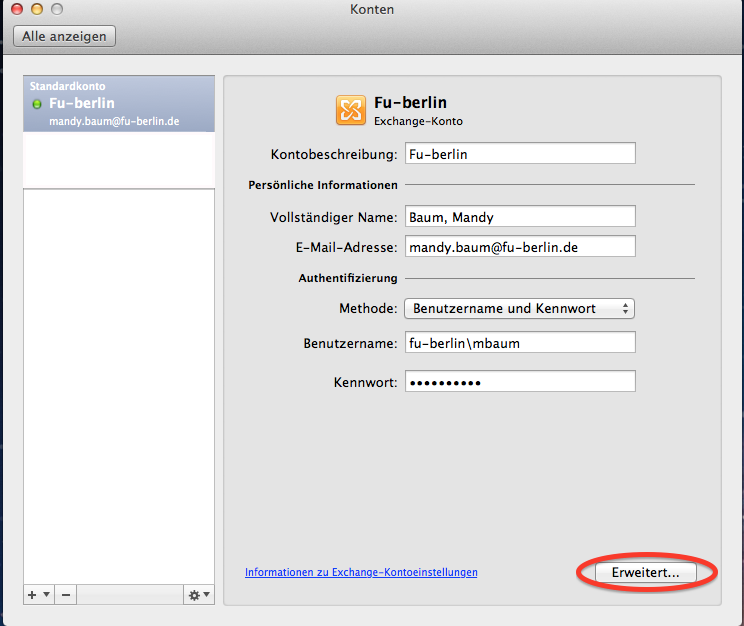
Task: Click the orange Exchange account icon
Action: click(x=350, y=109)
